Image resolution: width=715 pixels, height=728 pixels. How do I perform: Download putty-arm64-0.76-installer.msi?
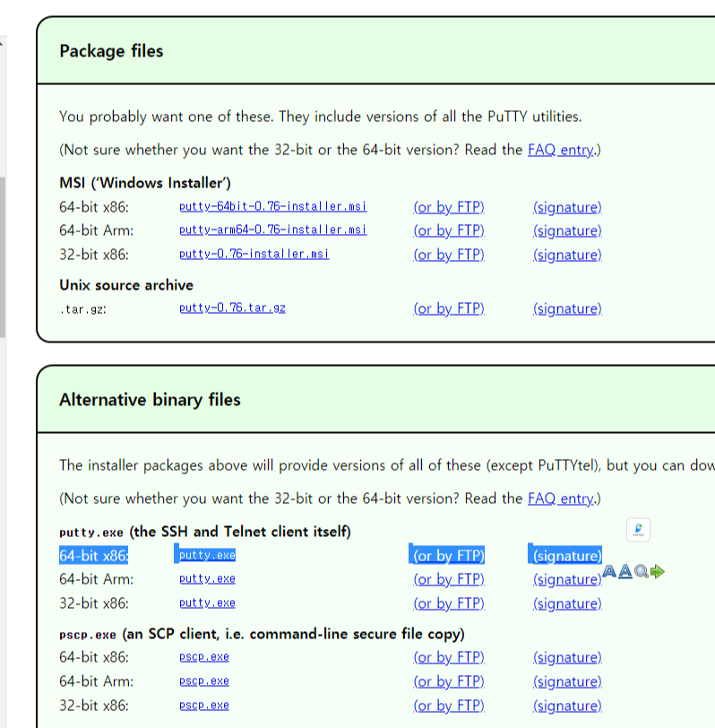[272, 230]
